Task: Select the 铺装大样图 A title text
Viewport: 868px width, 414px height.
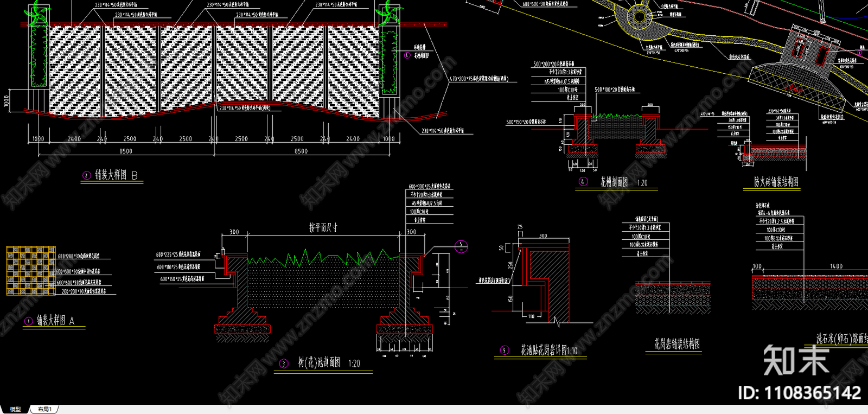Action: [55, 320]
